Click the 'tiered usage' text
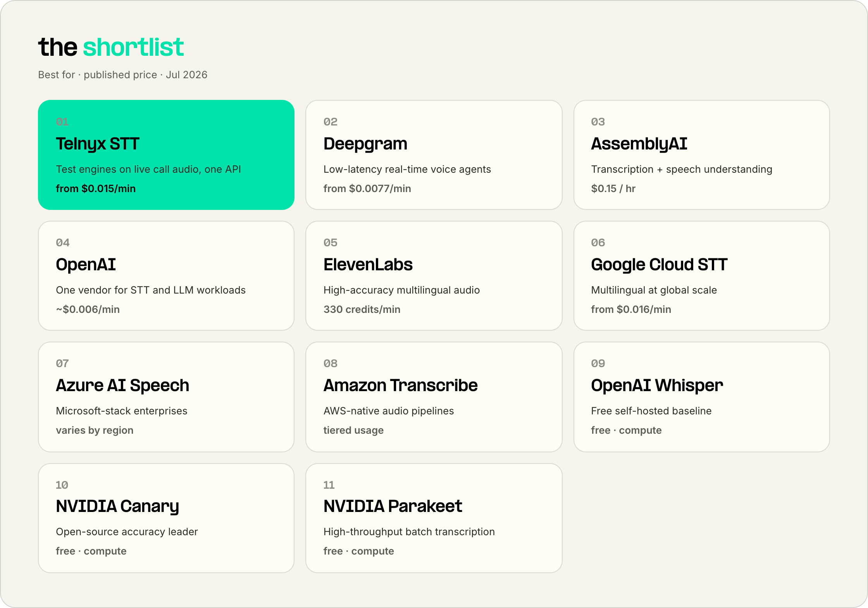Image resolution: width=868 pixels, height=608 pixels. (x=353, y=430)
